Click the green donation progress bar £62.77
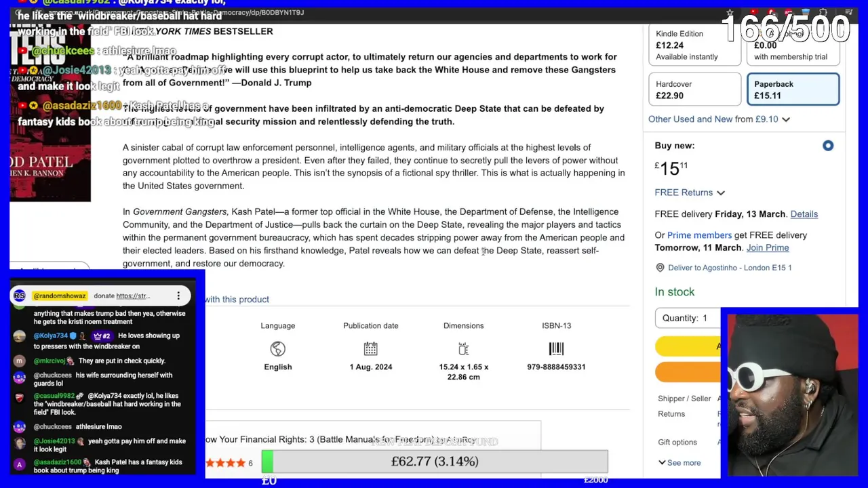The height and width of the screenshot is (488, 868). pyautogui.click(x=435, y=462)
